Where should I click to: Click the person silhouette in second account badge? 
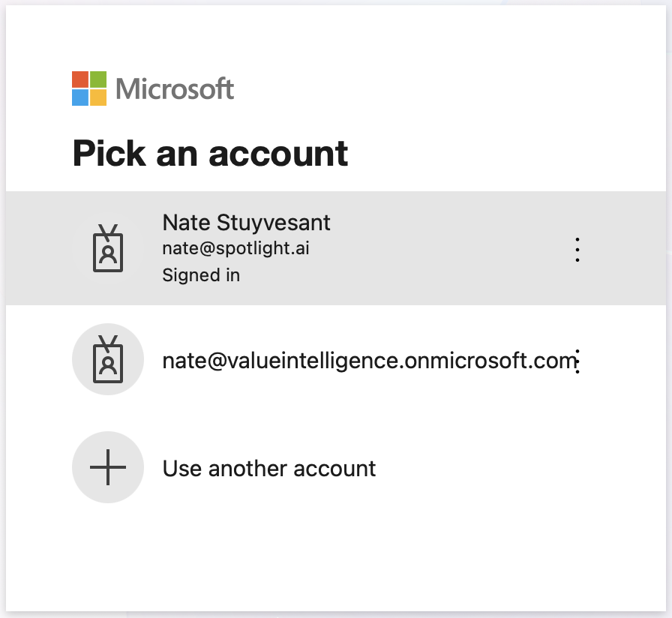pos(108,365)
